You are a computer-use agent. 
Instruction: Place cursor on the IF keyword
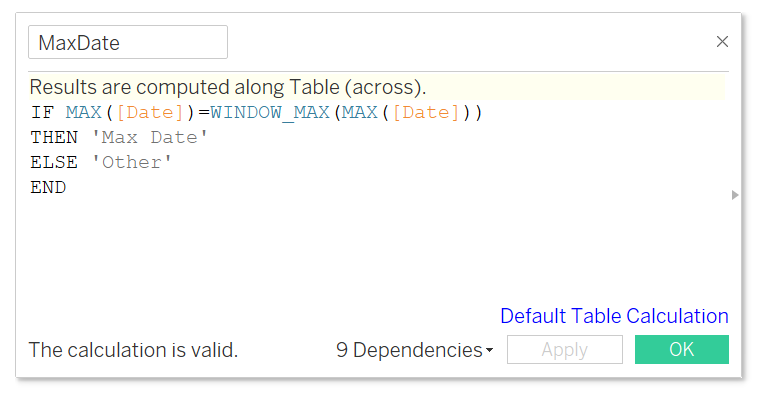pyautogui.click(x=42, y=112)
